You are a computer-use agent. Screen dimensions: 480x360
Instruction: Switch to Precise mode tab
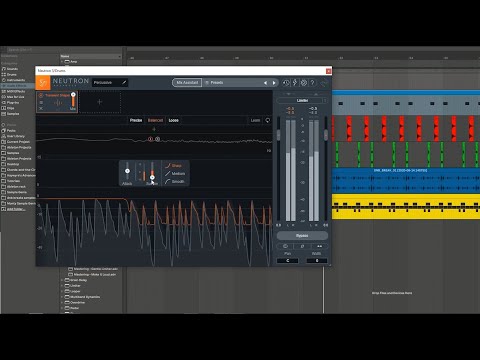(136, 120)
